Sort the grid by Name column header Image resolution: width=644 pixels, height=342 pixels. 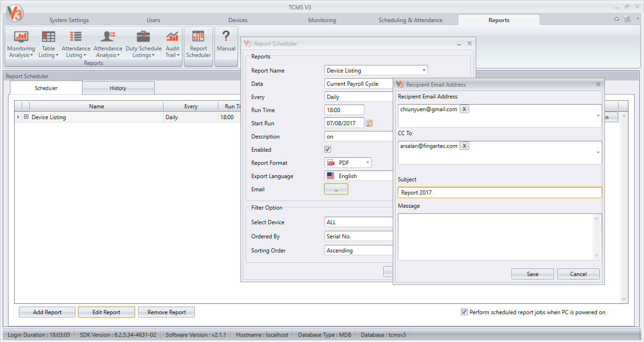[x=97, y=106]
